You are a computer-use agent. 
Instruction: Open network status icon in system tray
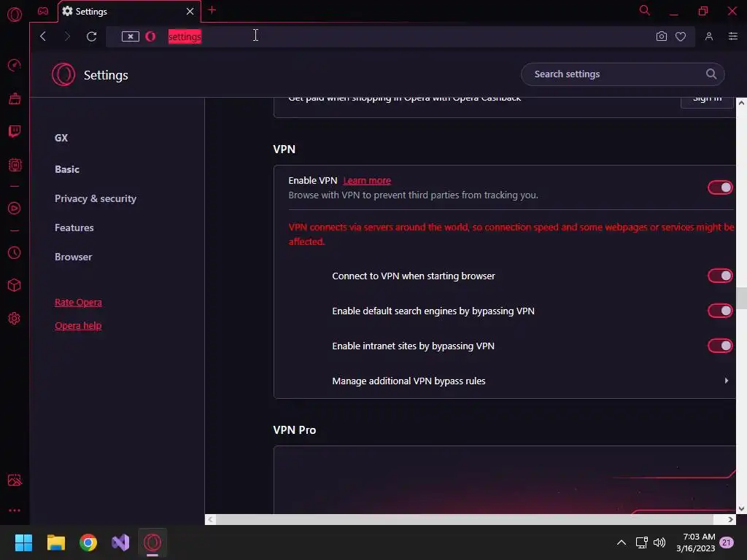click(642, 542)
